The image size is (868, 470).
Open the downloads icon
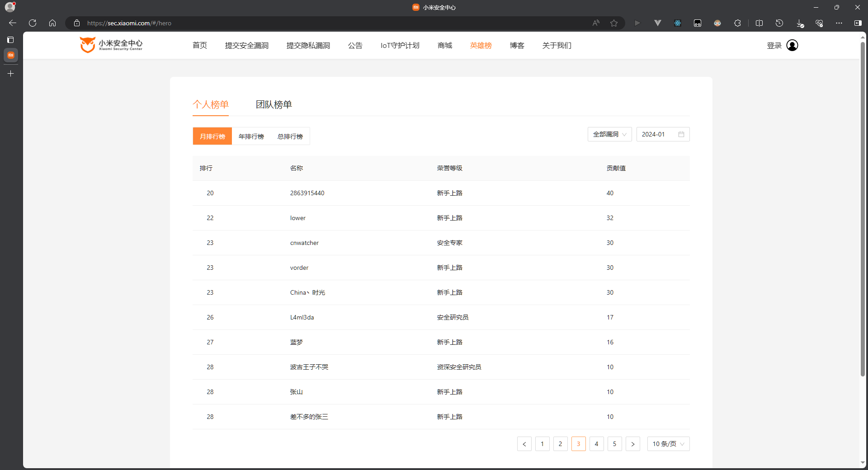click(x=800, y=23)
